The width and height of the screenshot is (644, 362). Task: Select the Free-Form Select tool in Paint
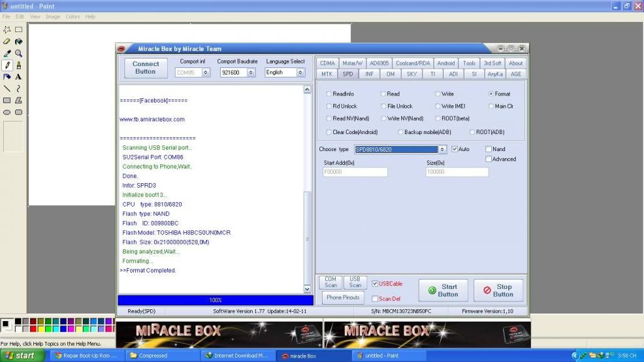click(7, 30)
